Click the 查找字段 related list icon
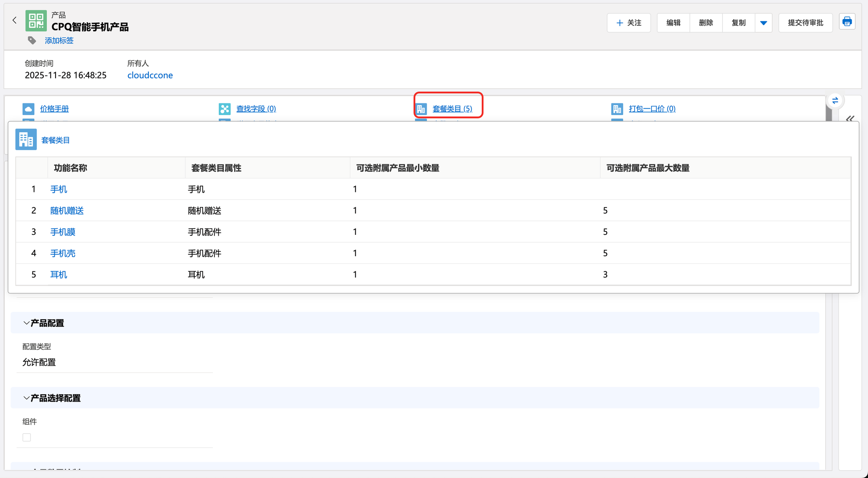This screenshot has height=478, width=868. (224, 109)
